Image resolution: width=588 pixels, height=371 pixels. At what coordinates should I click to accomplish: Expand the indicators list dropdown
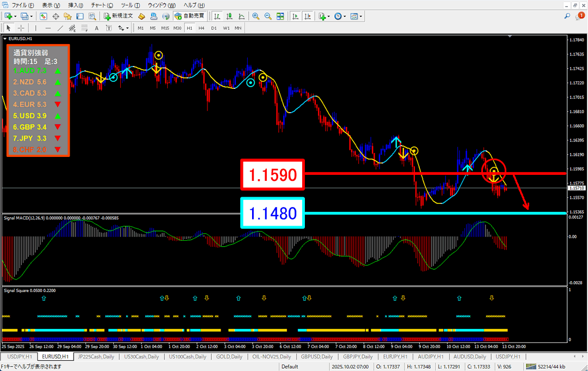330,16
